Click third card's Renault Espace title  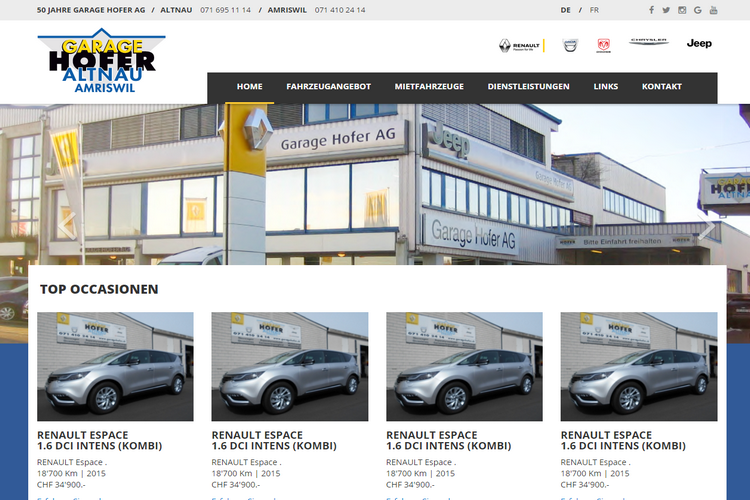(449, 441)
